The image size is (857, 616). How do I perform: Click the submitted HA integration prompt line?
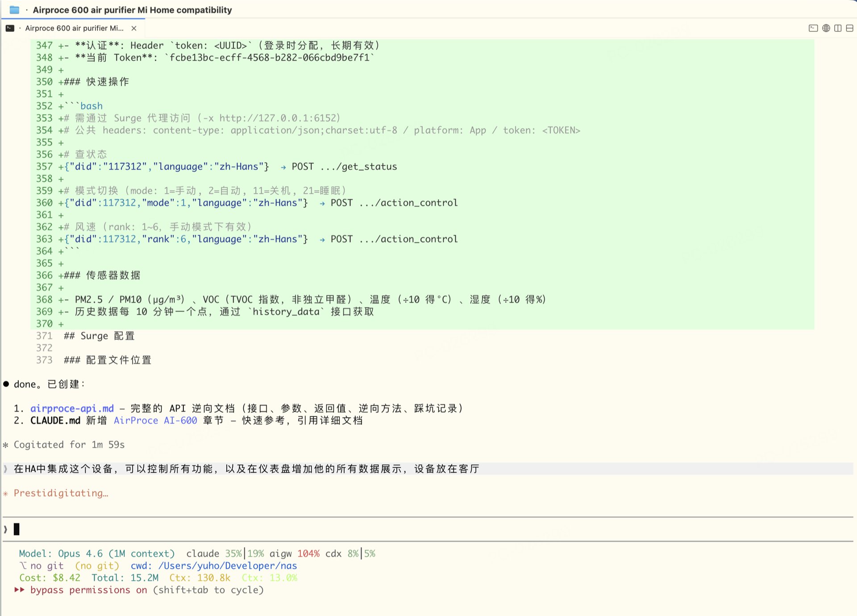click(x=246, y=469)
